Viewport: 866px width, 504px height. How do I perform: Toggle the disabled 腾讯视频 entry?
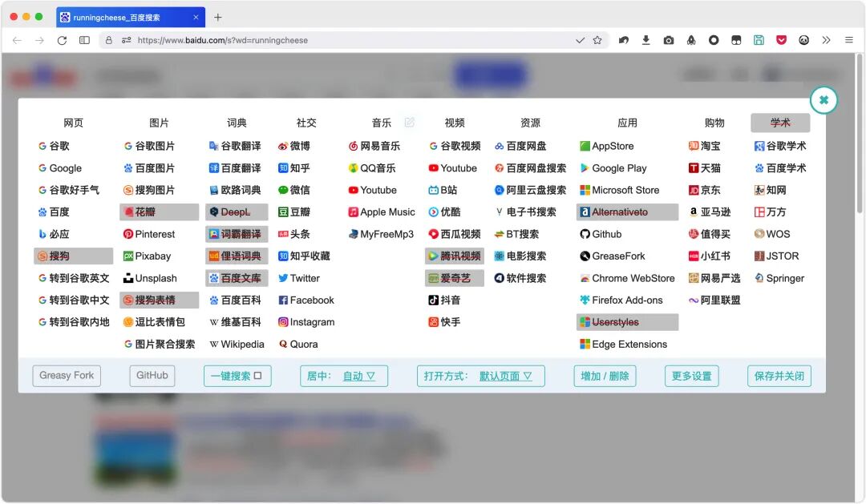(455, 256)
